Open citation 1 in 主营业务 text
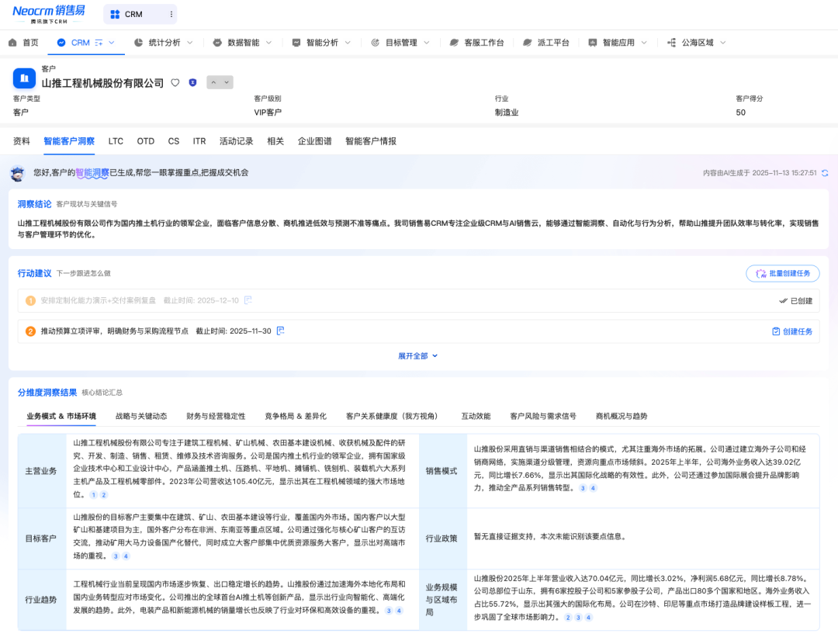The height and width of the screenshot is (644, 838). pos(94,495)
